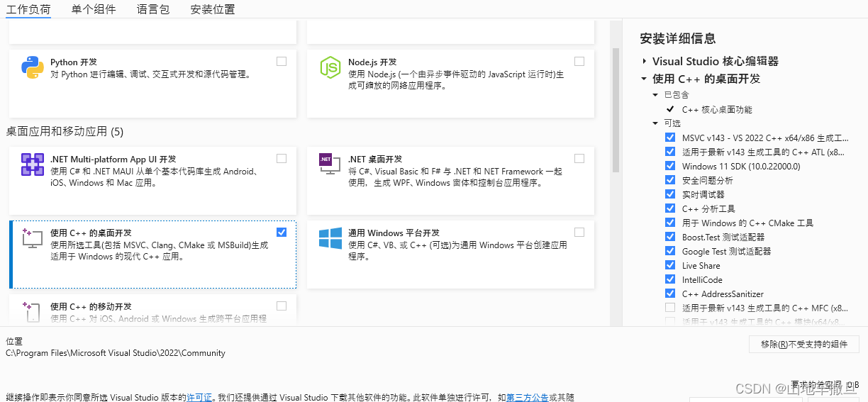Uncheck 实时调试器 option

pyautogui.click(x=670, y=194)
